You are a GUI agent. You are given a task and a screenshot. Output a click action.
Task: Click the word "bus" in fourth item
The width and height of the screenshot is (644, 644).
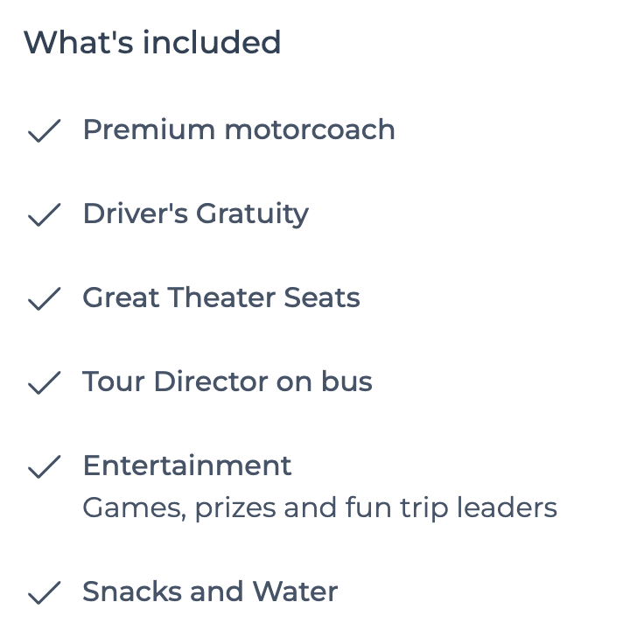tap(347, 381)
